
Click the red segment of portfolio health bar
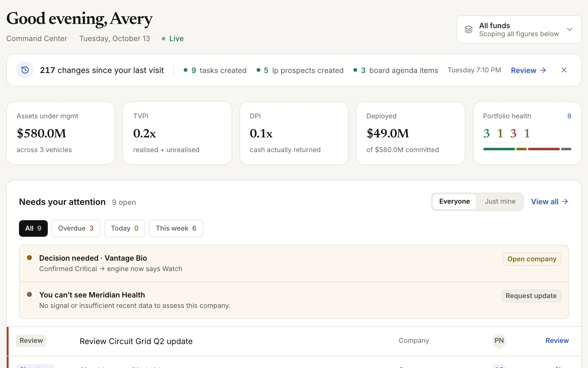pyautogui.click(x=544, y=149)
